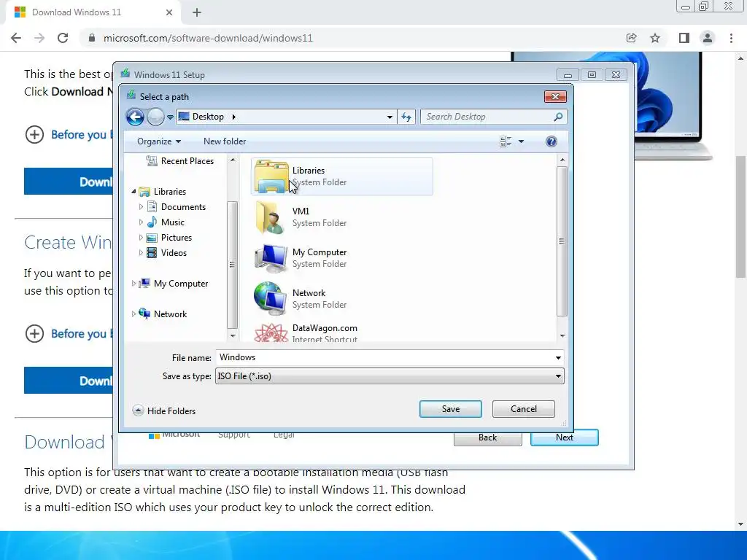Click file list scroll-down arrow
Viewport: 747px width, 560px height.
coord(562,335)
